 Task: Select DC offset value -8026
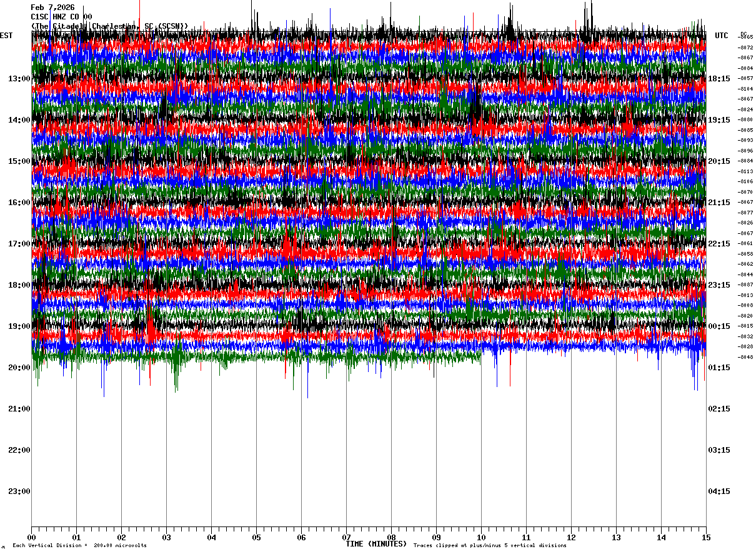[x=745, y=223]
